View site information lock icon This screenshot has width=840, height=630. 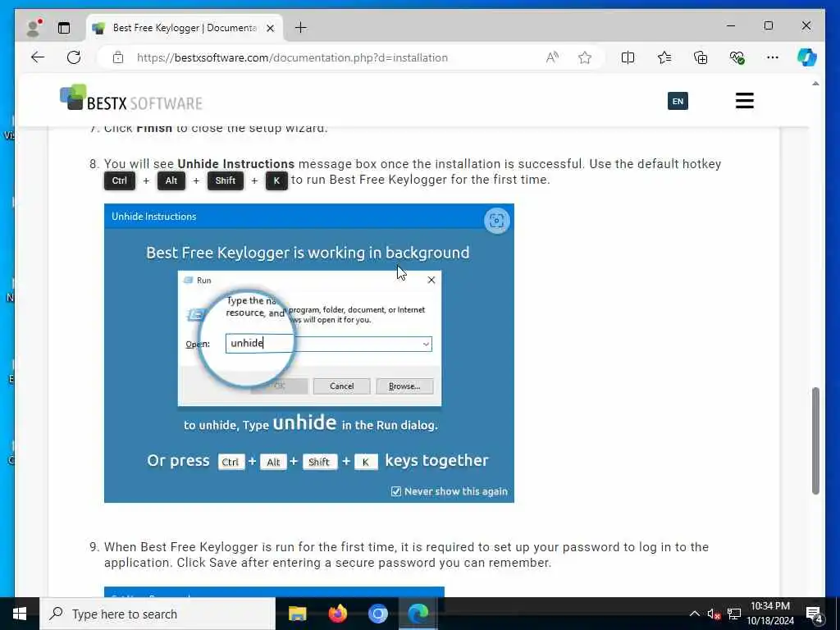coord(118,57)
